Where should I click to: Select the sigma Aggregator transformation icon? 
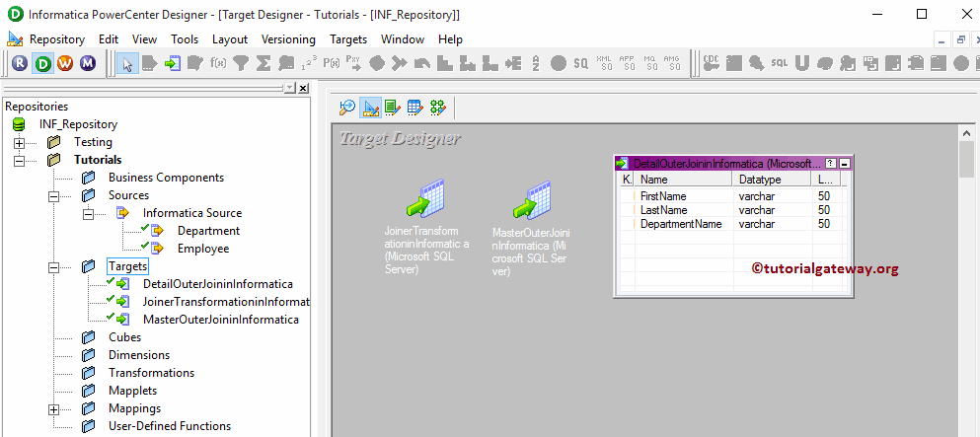click(x=264, y=63)
